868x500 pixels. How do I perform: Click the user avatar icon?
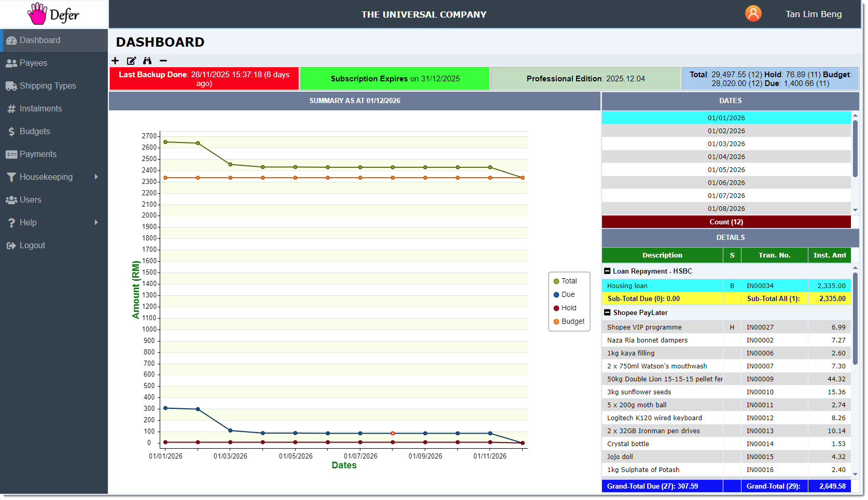(x=753, y=14)
